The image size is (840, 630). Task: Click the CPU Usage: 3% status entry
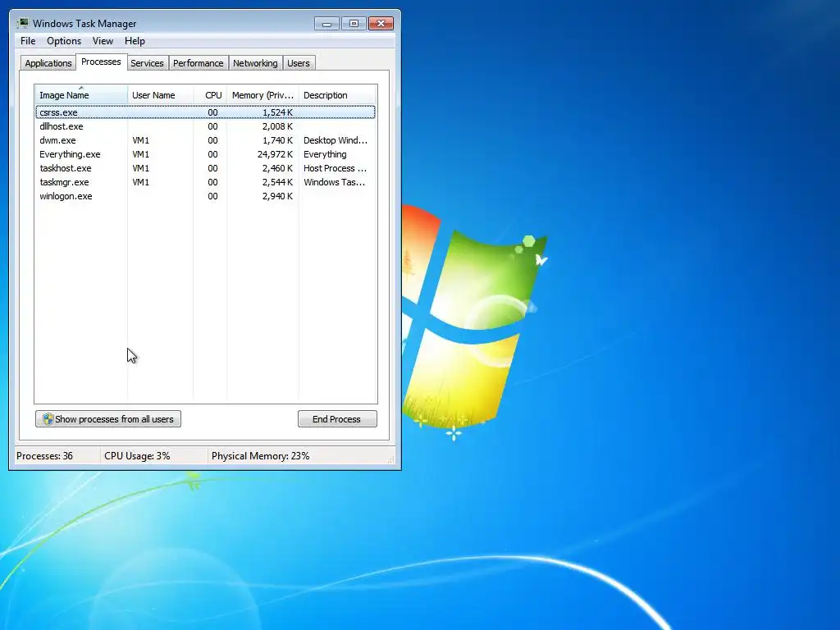point(137,456)
